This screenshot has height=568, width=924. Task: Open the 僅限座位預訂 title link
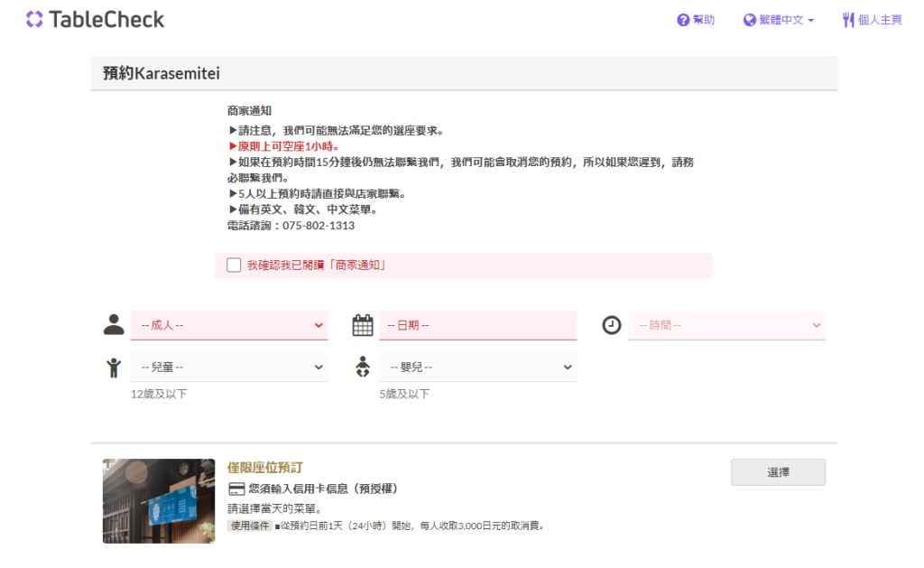265,468
